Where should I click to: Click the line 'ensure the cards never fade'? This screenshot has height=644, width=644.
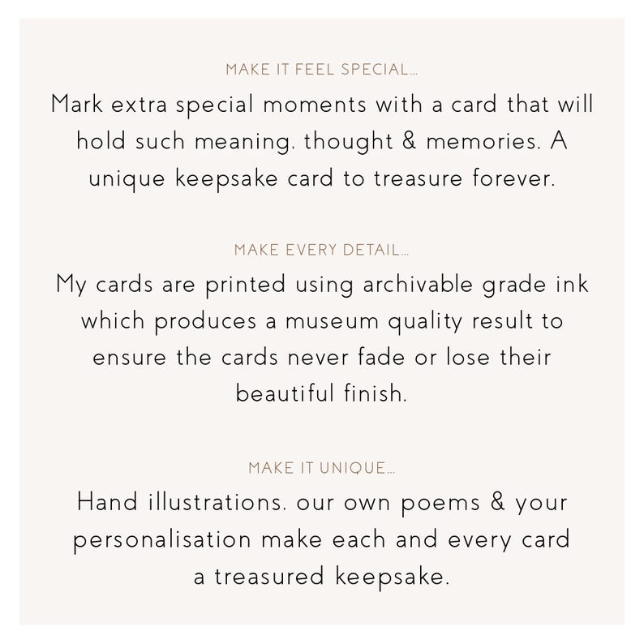(322, 357)
